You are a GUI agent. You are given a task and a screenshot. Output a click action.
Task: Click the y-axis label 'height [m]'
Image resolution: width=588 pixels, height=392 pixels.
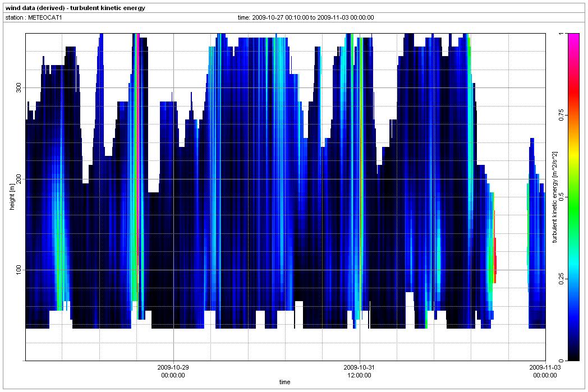[x=12, y=197]
